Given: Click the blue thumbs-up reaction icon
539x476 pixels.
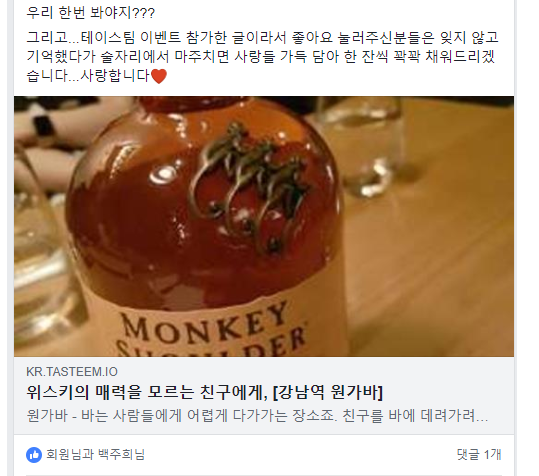Looking at the screenshot, I should [x=34, y=455].
